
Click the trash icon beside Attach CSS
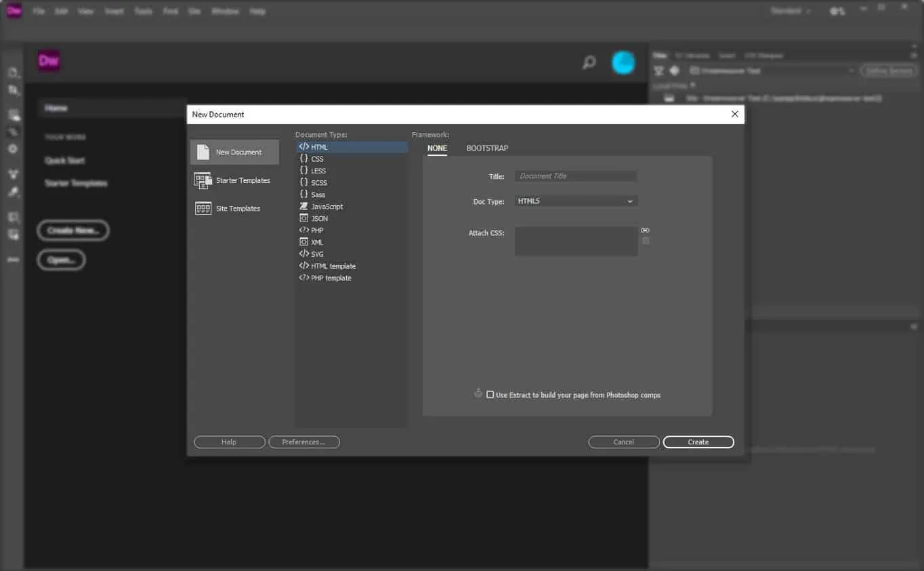coord(646,240)
